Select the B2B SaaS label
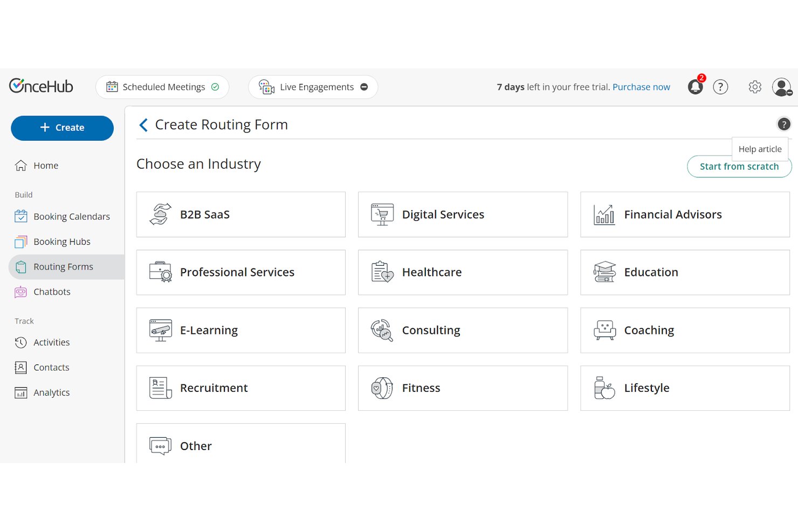 point(205,215)
